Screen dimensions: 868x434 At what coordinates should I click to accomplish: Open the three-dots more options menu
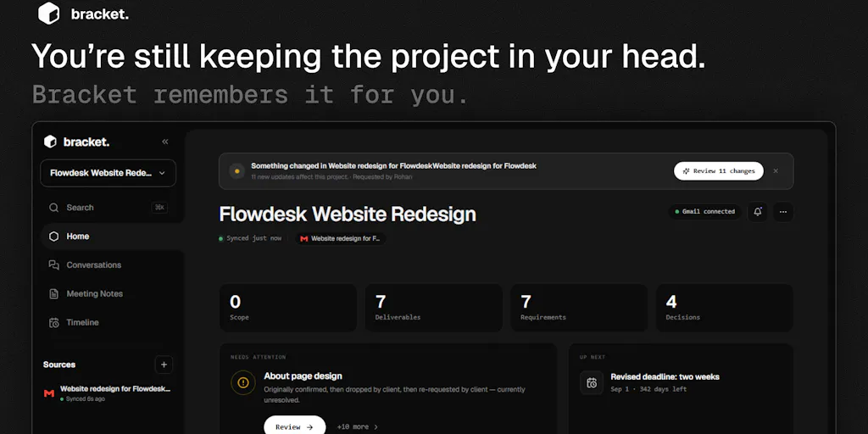[x=782, y=211]
